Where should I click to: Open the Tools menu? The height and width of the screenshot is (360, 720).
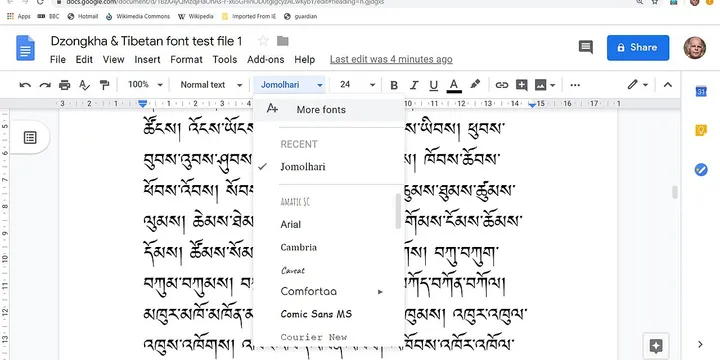coord(225,60)
